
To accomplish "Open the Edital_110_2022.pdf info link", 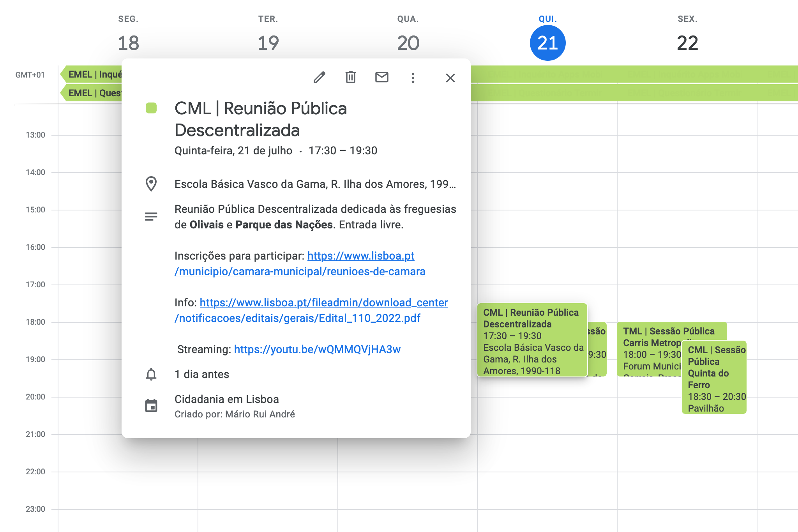I will (x=311, y=310).
